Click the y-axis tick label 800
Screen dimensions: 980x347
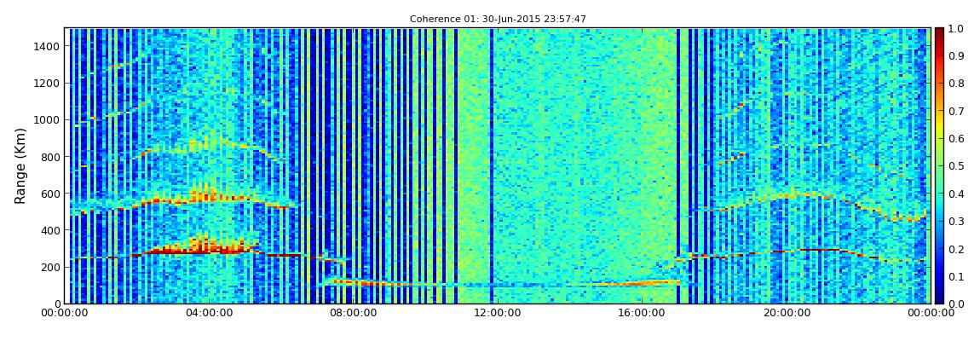[x=51, y=157]
